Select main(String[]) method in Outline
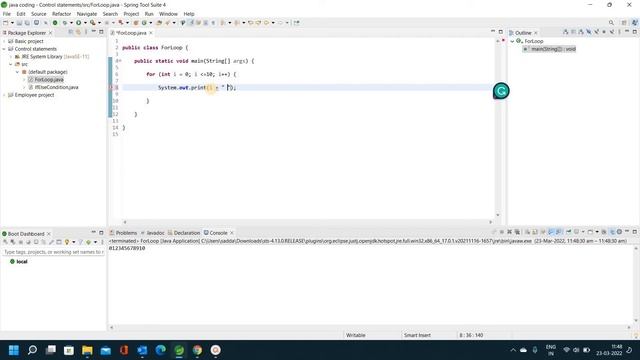The height and width of the screenshot is (360, 640). pos(550,49)
